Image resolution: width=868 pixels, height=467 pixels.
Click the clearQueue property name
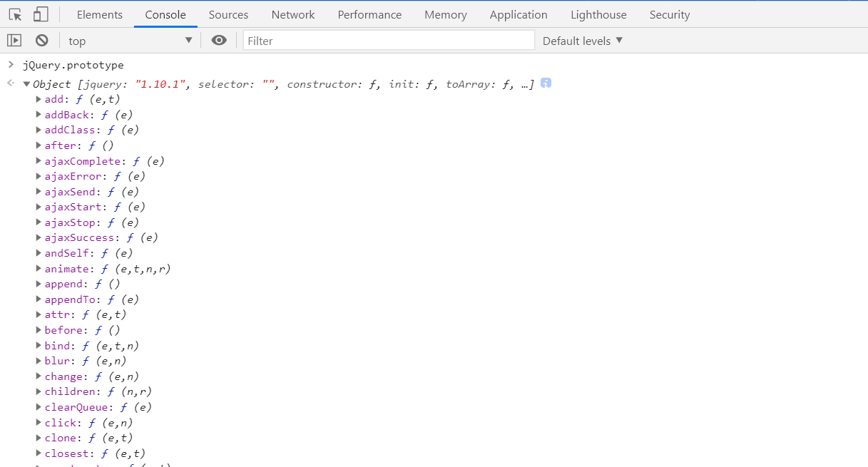click(76, 407)
